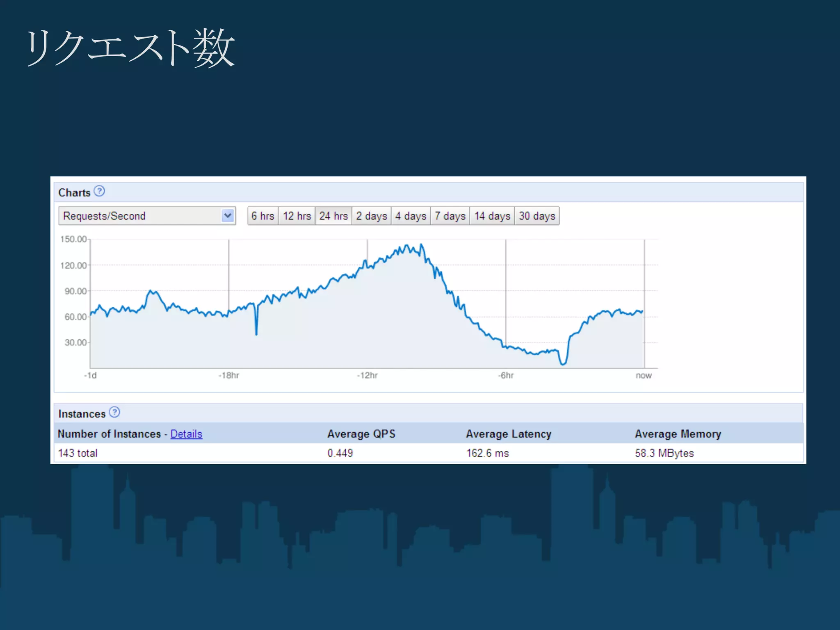Select the 14 days time range
The image size is (840, 630).
[x=492, y=216]
